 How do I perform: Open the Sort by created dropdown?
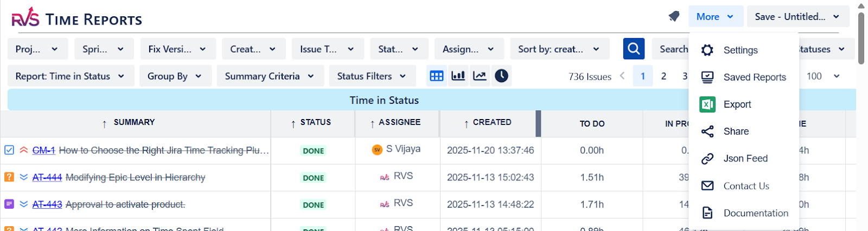click(560, 49)
